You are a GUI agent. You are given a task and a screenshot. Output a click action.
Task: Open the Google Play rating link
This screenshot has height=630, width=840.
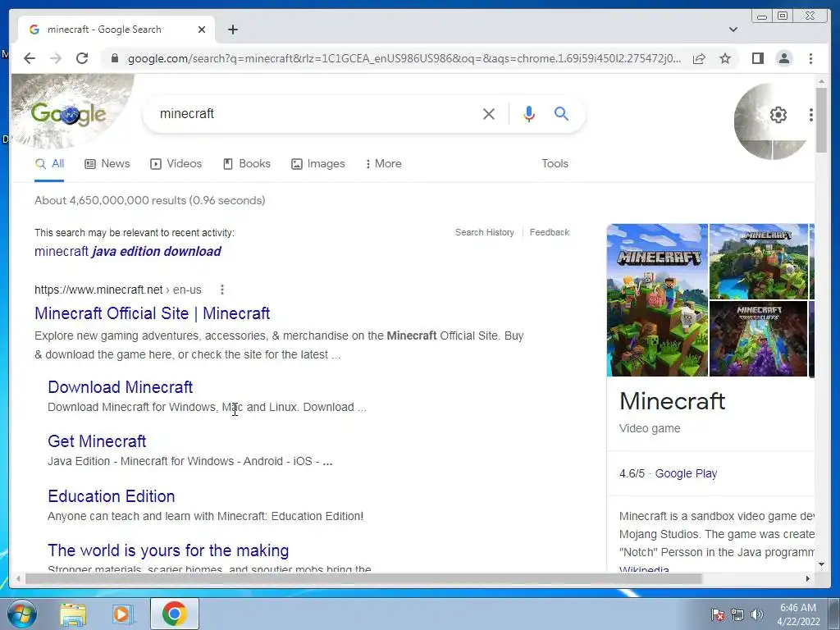686,473
